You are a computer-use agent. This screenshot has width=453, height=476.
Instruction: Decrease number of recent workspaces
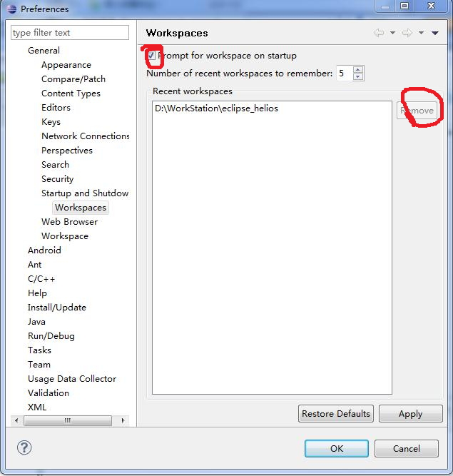(x=358, y=77)
